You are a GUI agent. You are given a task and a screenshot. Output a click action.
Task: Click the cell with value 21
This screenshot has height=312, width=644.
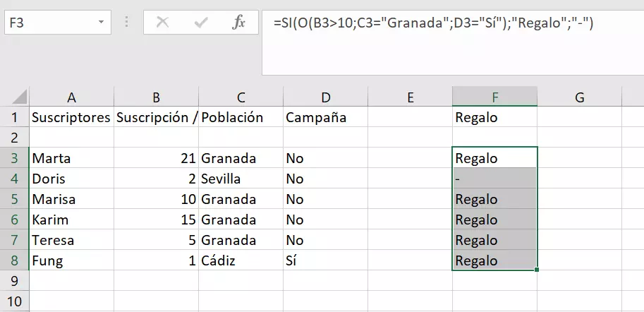pyautogui.click(x=156, y=158)
